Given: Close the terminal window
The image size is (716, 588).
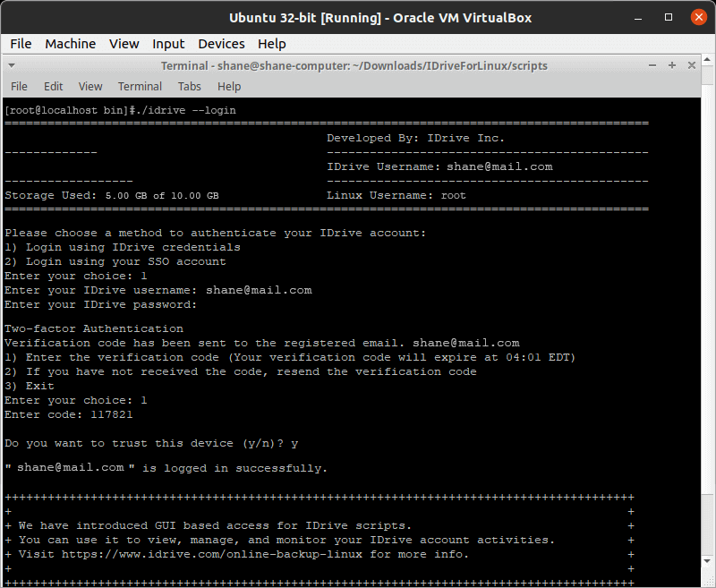Looking at the screenshot, I should click(x=691, y=65).
